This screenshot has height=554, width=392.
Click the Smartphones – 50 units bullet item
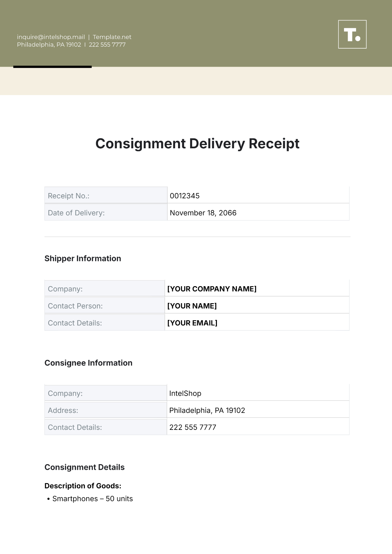click(92, 499)
